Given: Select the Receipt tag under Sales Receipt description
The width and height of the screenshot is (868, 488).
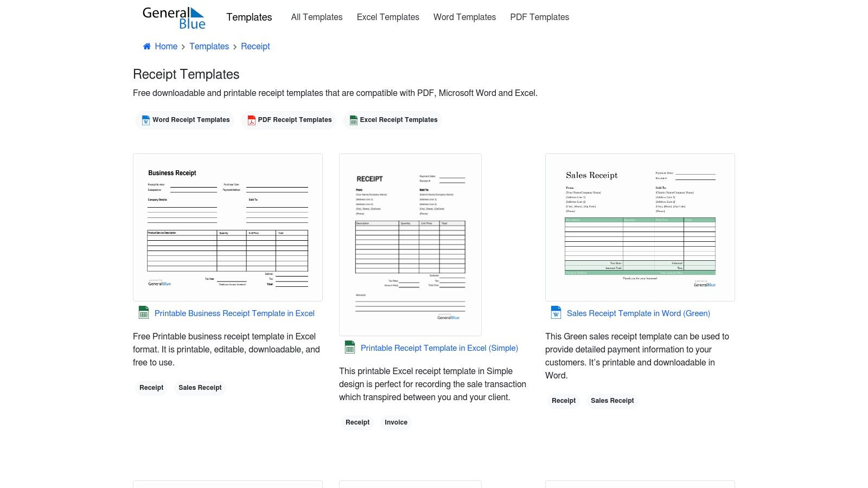Looking at the screenshot, I should [564, 400].
